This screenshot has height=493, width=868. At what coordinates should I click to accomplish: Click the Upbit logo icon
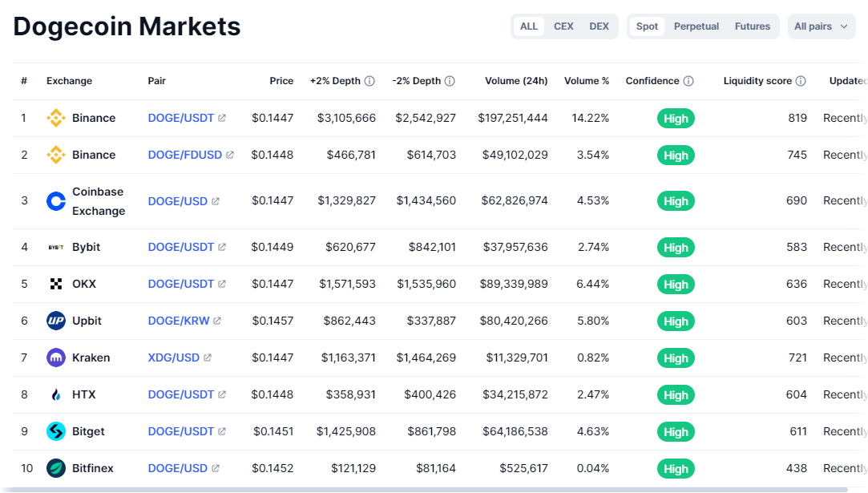coord(56,321)
